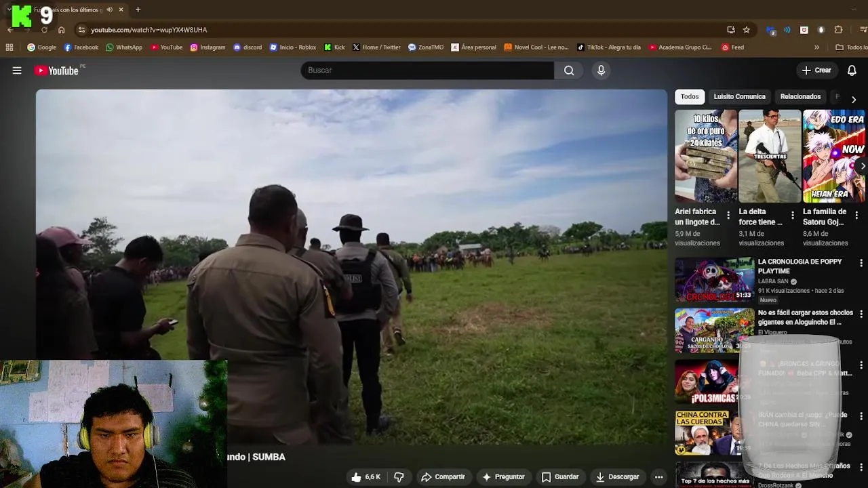The image size is (868, 488).
Task: Start voice search with the microphone
Action: coord(601,70)
